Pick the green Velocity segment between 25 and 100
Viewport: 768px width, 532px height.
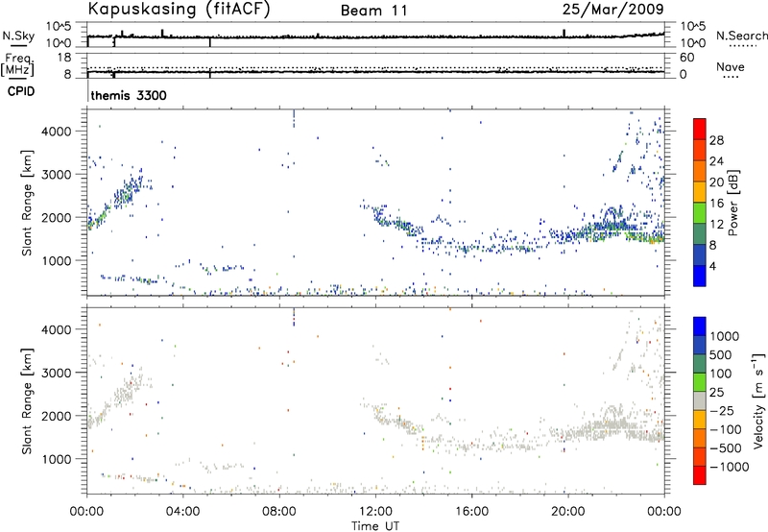click(700, 382)
